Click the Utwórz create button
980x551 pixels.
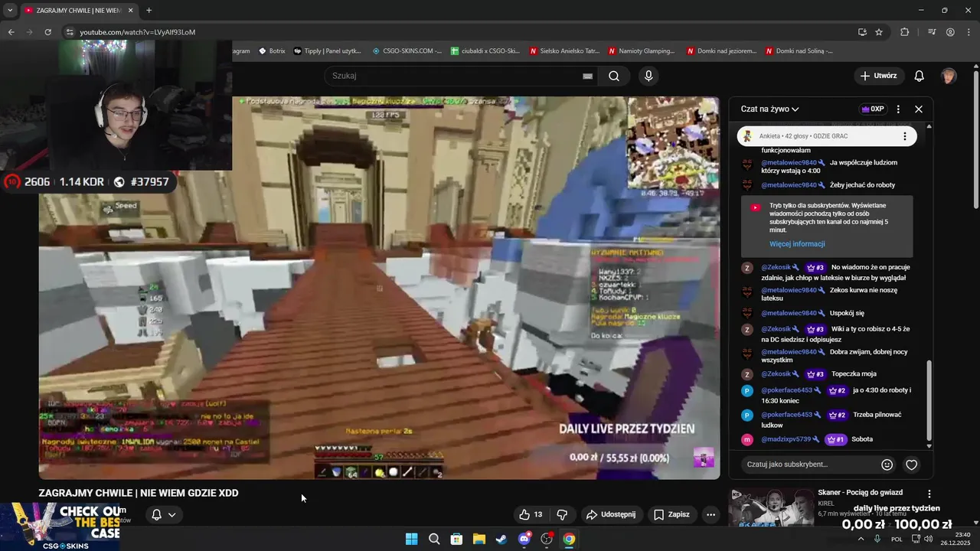pos(878,76)
